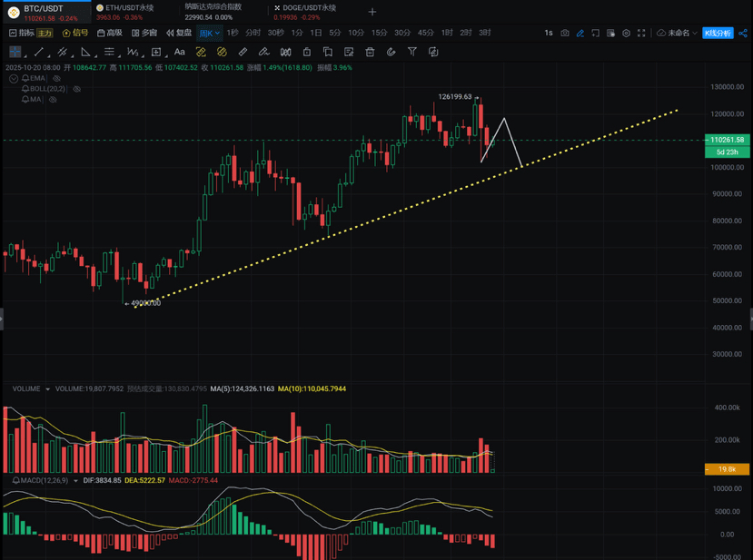This screenshot has height=560, width=753.
Task: Open the filter funnel tool
Action: [411, 52]
